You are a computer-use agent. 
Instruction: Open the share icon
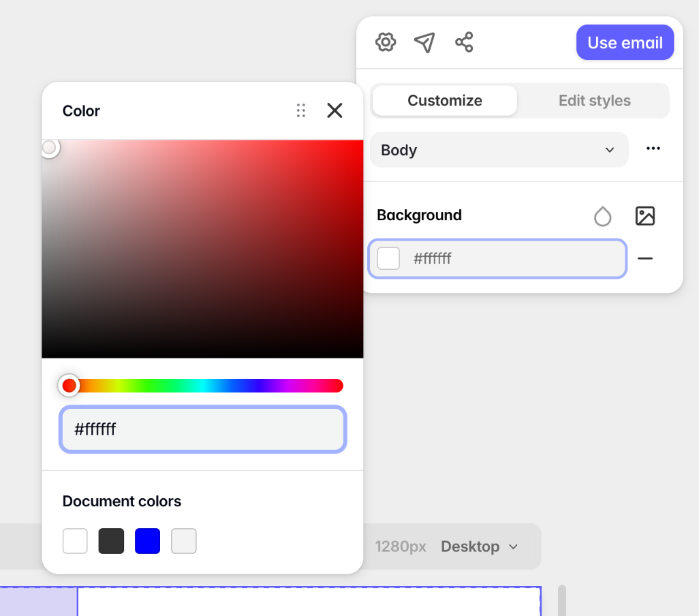464,42
